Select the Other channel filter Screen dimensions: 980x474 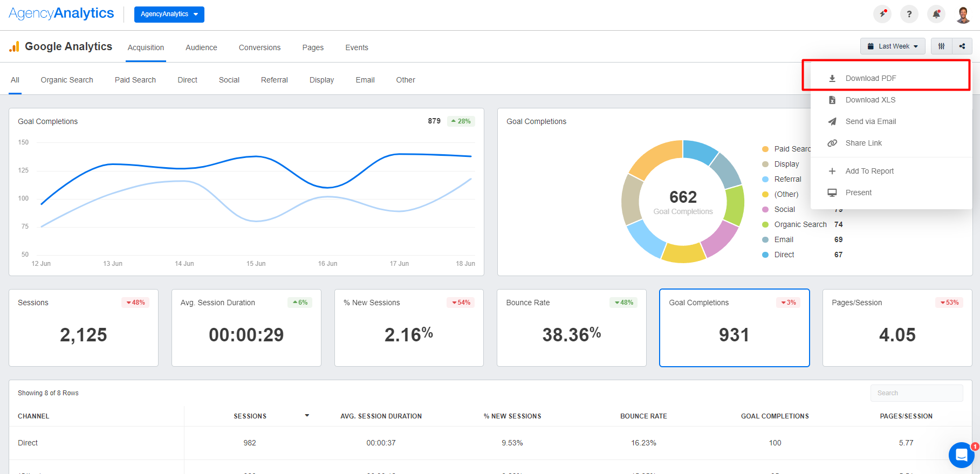406,80
